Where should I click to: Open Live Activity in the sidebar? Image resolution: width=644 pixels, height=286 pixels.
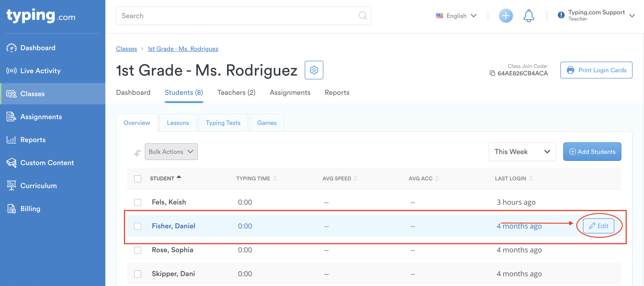pos(40,71)
